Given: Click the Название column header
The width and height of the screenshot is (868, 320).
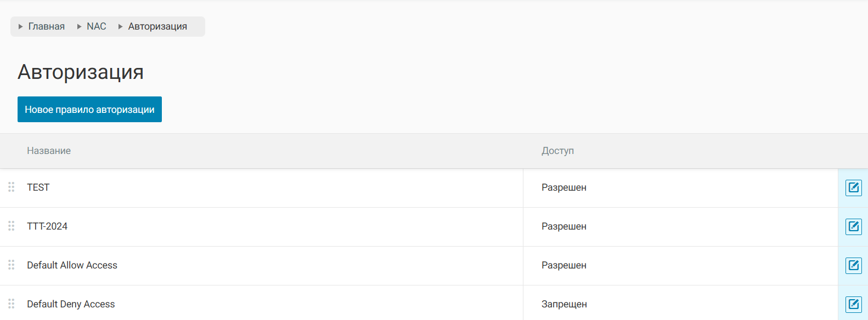Looking at the screenshot, I should coord(49,151).
